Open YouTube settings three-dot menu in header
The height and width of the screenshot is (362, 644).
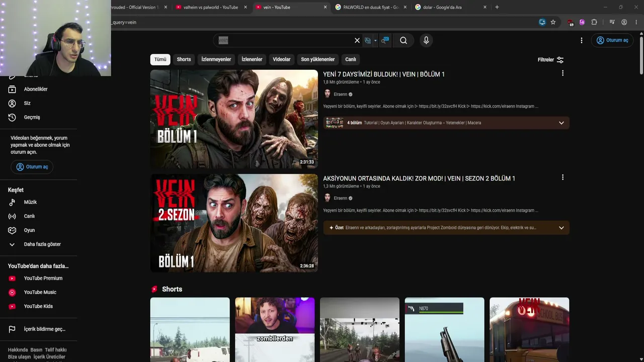tap(582, 40)
